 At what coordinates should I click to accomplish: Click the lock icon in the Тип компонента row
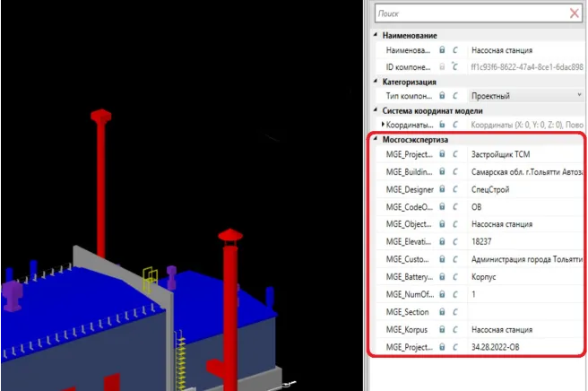point(443,95)
